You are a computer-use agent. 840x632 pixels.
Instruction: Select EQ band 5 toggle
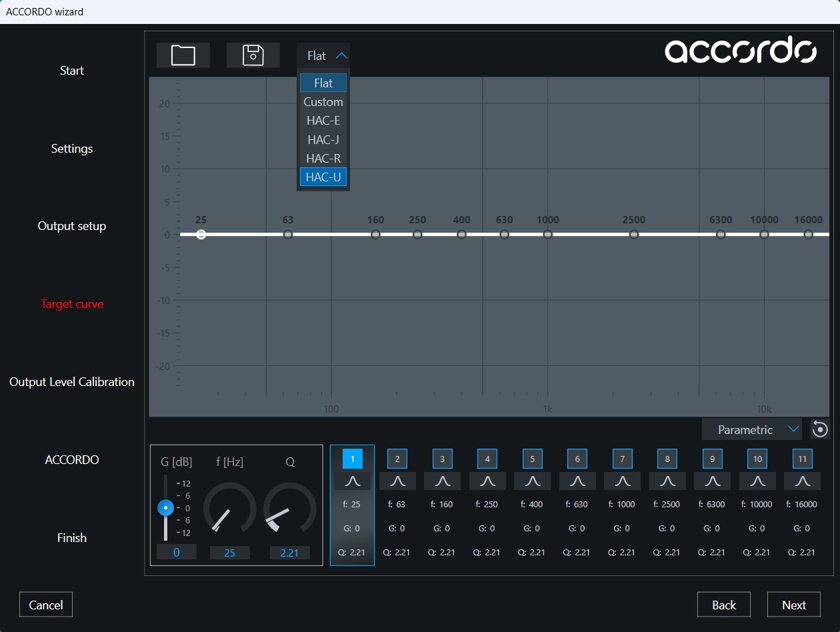click(x=533, y=459)
